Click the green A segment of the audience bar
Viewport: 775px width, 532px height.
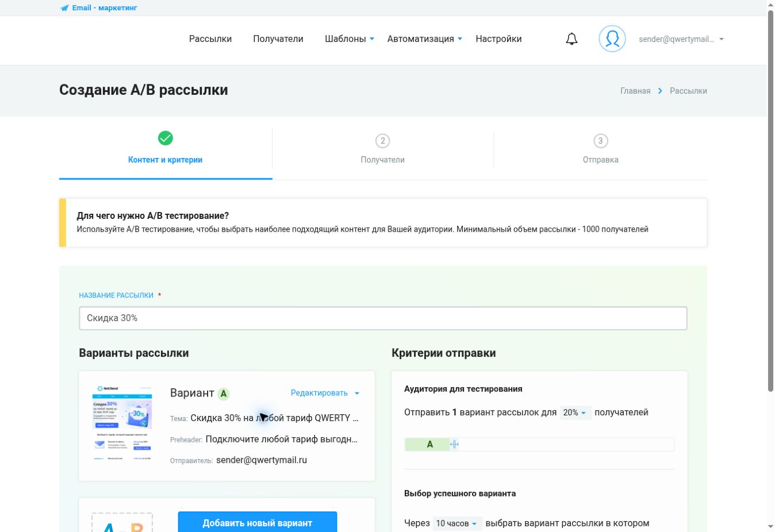428,444
